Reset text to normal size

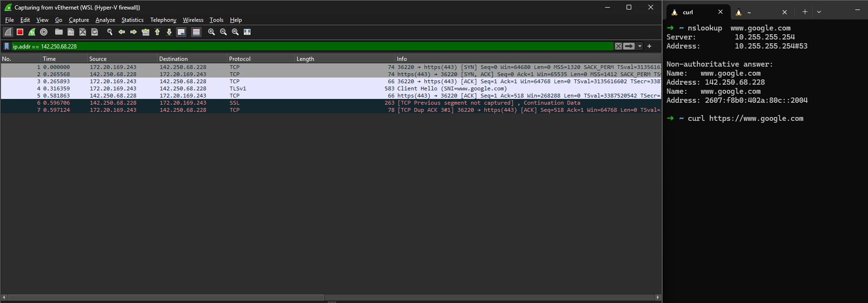(235, 32)
